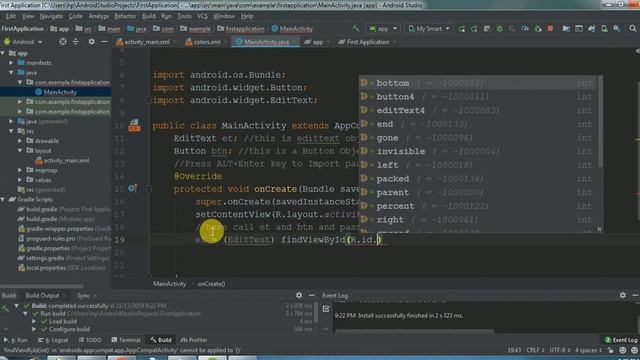Choose 'parent' in the autocomplete list

coord(478,192)
